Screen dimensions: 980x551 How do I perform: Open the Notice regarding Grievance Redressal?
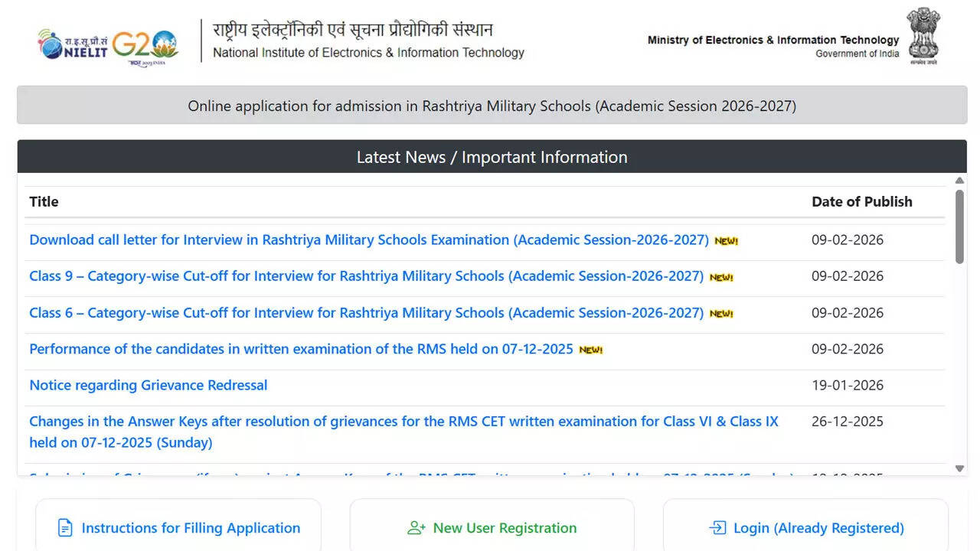click(x=148, y=385)
